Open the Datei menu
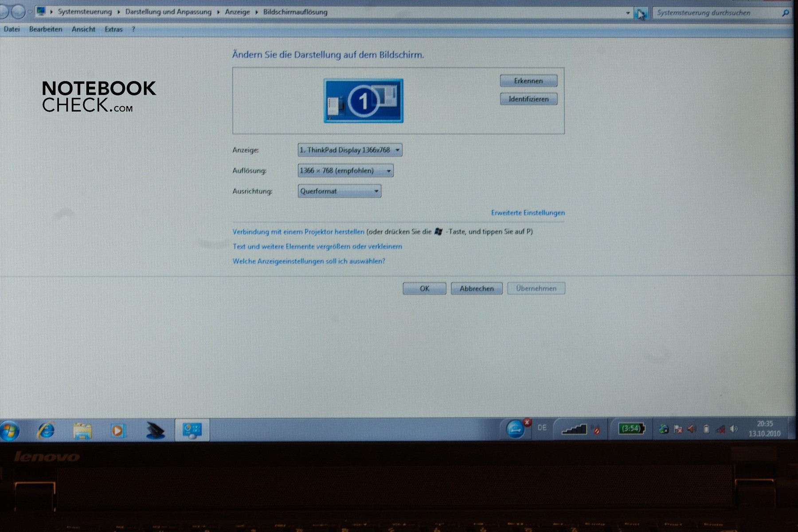This screenshot has height=532, width=798. click(x=12, y=29)
